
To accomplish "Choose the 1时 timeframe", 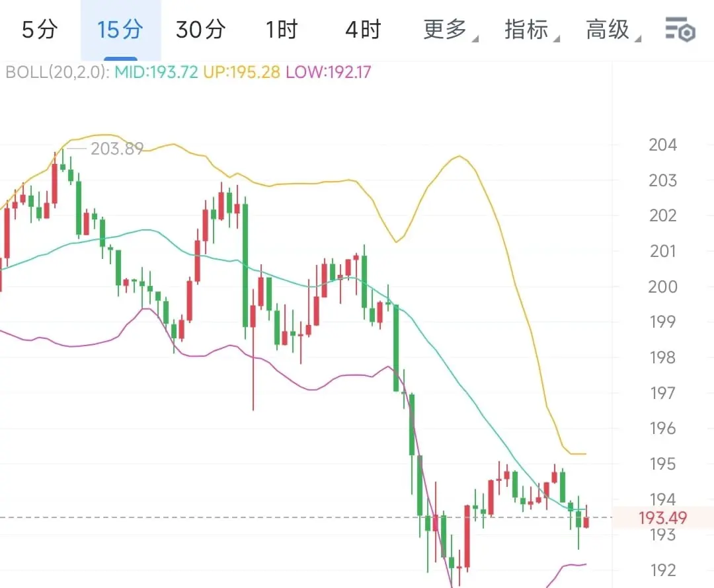I will pos(282,30).
